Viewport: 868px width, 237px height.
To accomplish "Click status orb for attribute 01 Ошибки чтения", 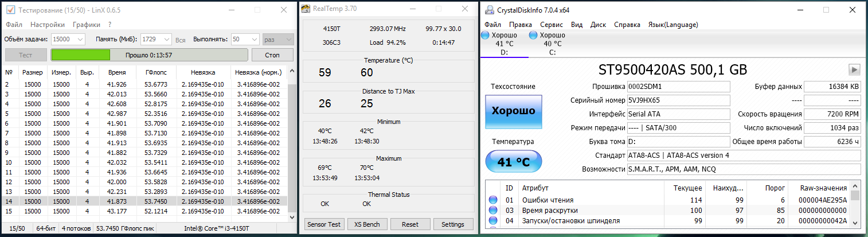I will (x=492, y=200).
